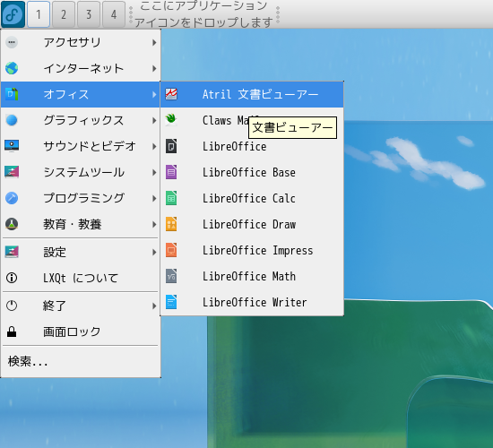Click the 教育・教養 flask icon

12,224
